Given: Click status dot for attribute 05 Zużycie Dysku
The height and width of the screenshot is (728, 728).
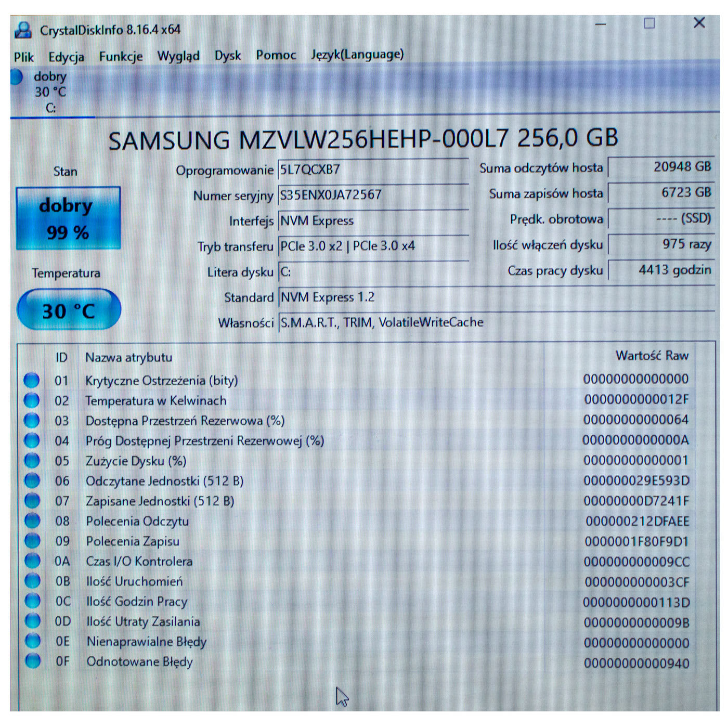Looking at the screenshot, I should tap(32, 461).
